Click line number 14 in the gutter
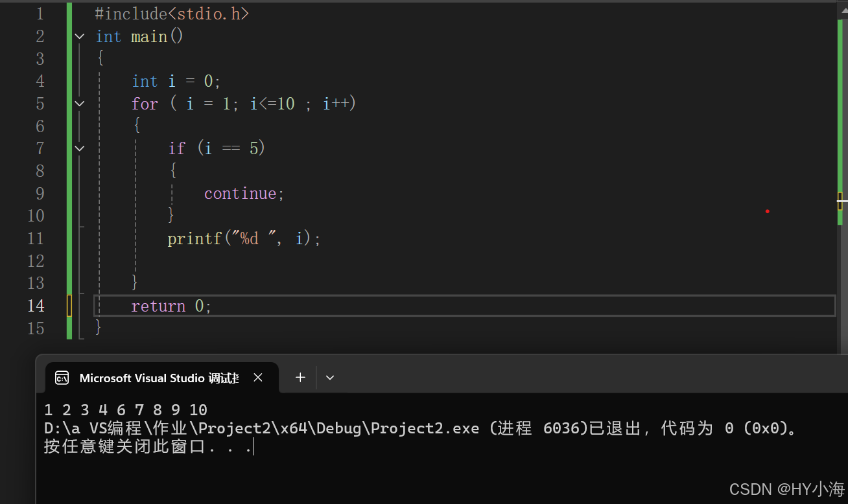Viewport: 848px width, 504px height. (36, 306)
